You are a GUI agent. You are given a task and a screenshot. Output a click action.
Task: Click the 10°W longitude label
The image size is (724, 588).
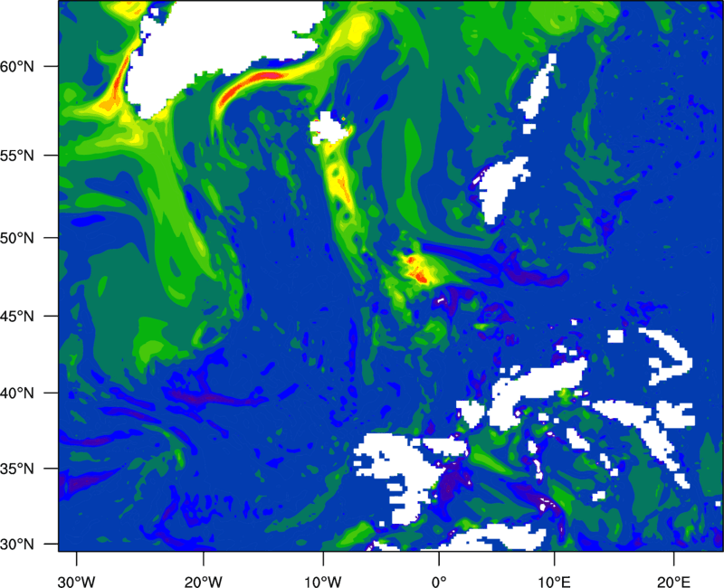click(x=323, y=581)
